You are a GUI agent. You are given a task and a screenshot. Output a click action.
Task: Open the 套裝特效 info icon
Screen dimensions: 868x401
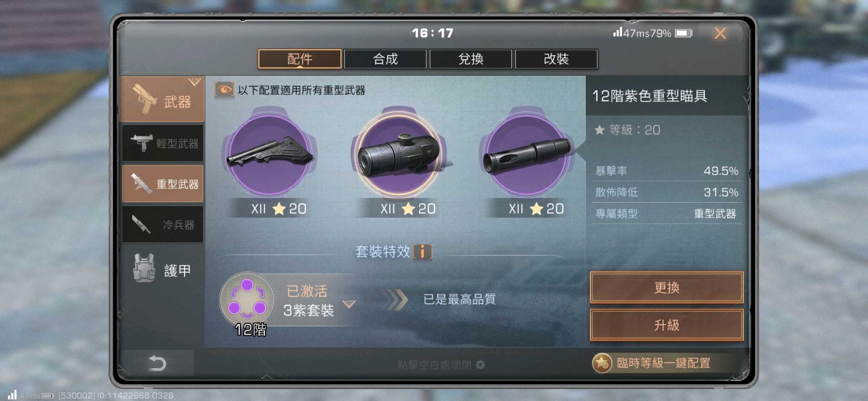click(423, 252)
